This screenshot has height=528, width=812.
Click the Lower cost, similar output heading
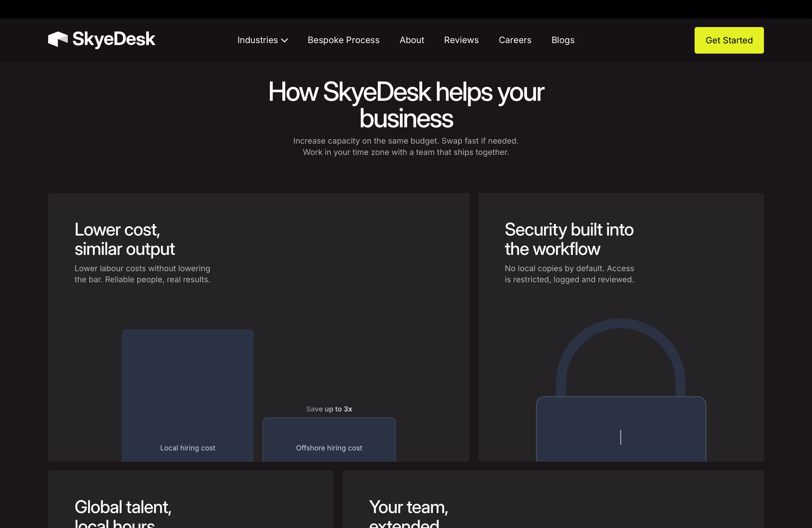click(125, 239)
